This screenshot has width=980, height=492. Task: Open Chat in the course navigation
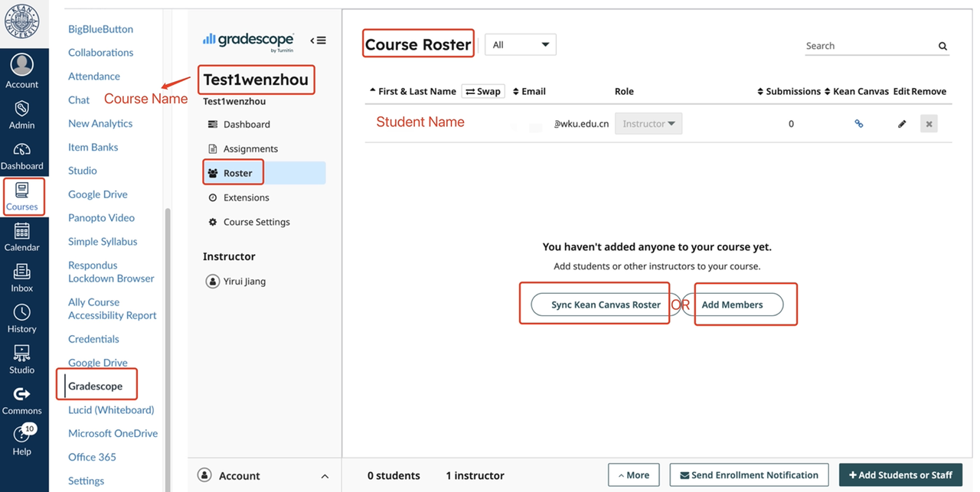79,100
